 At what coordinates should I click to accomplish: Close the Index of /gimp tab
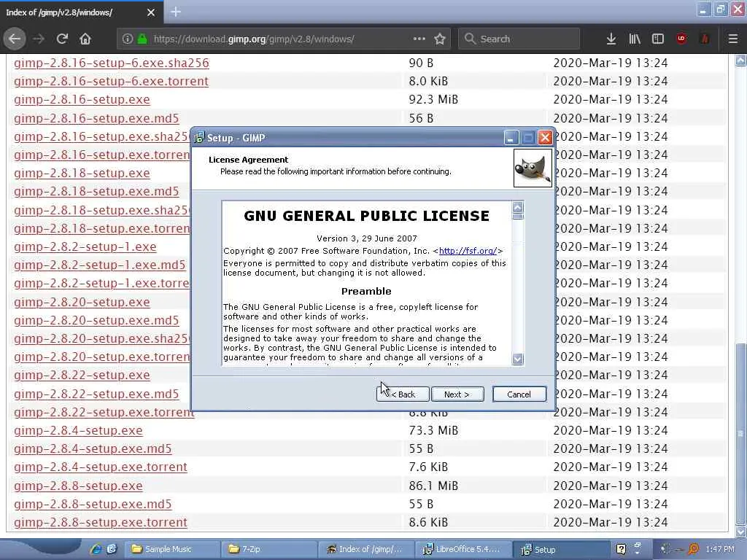point(151,12)
